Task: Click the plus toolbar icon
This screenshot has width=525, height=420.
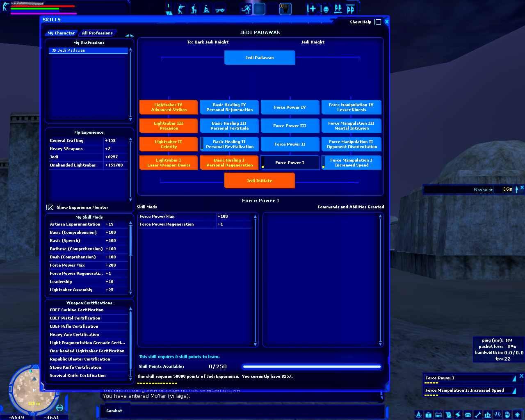Action: click(311, 9)
